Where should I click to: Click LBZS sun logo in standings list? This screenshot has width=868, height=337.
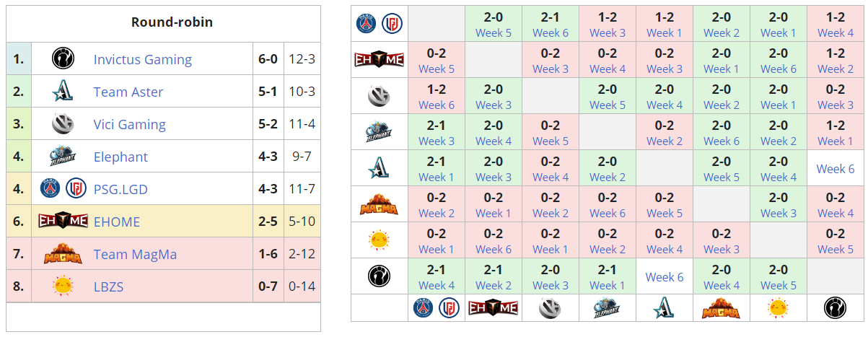63,286
